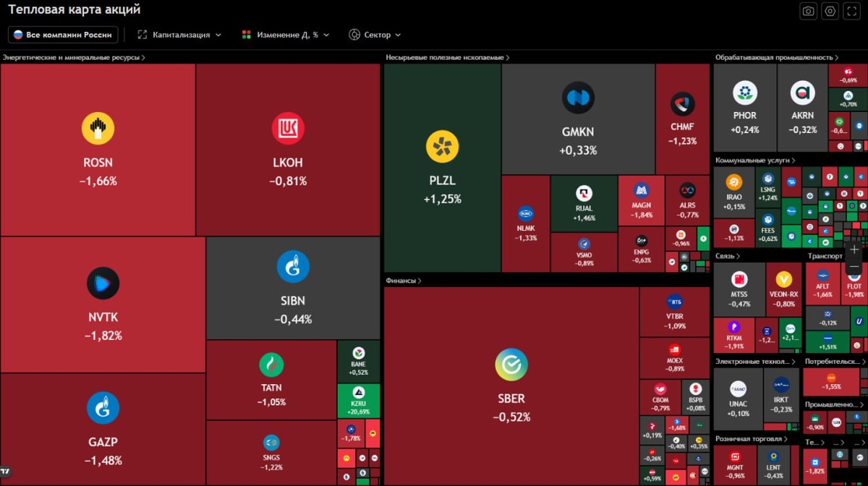The image size is (868, 486).
Task: Click the TradingView logo watermark corner
Action: pos(6,472)
